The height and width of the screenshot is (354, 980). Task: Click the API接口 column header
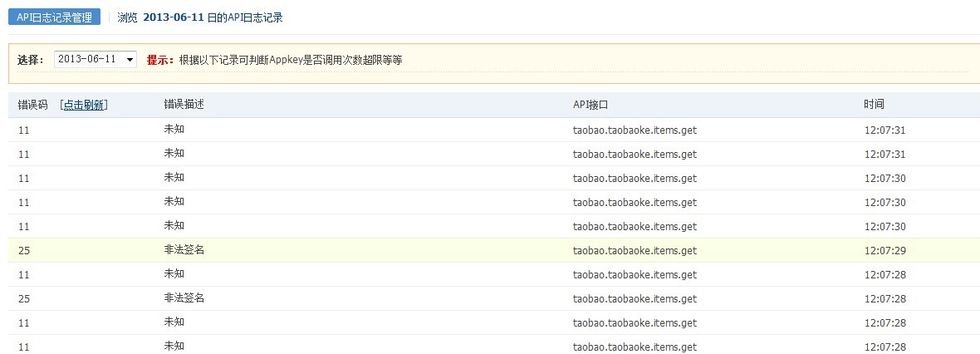click(x=590, y=105)
